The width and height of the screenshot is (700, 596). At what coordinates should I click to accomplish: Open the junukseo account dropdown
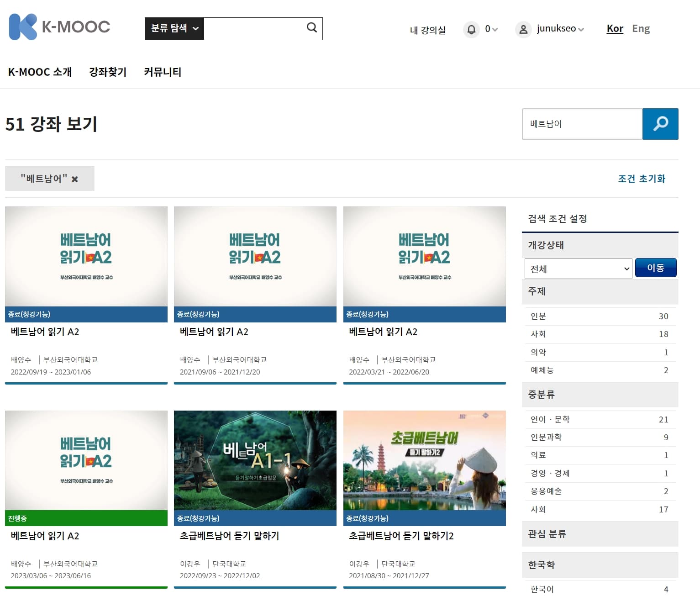click(560, 29)
